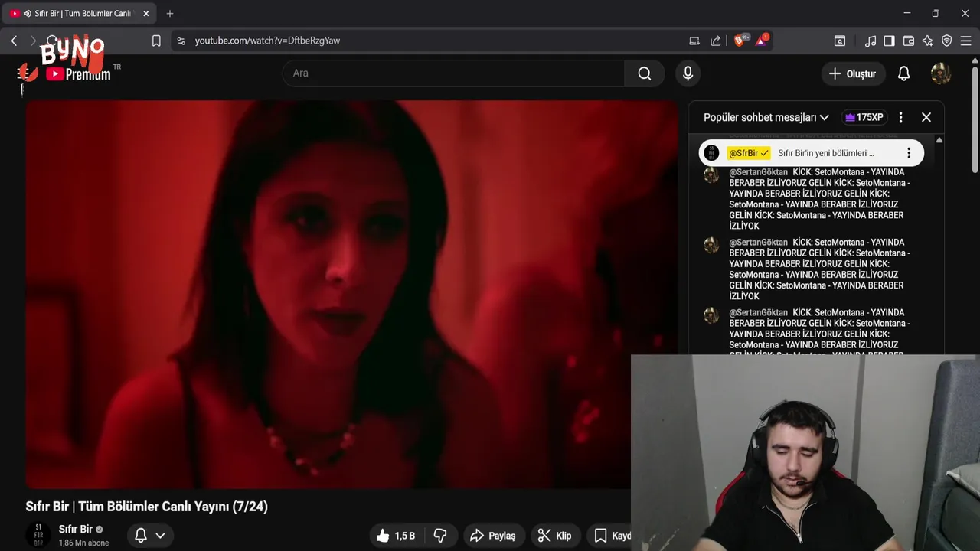Share this page via the share icon

click(716, 41)
